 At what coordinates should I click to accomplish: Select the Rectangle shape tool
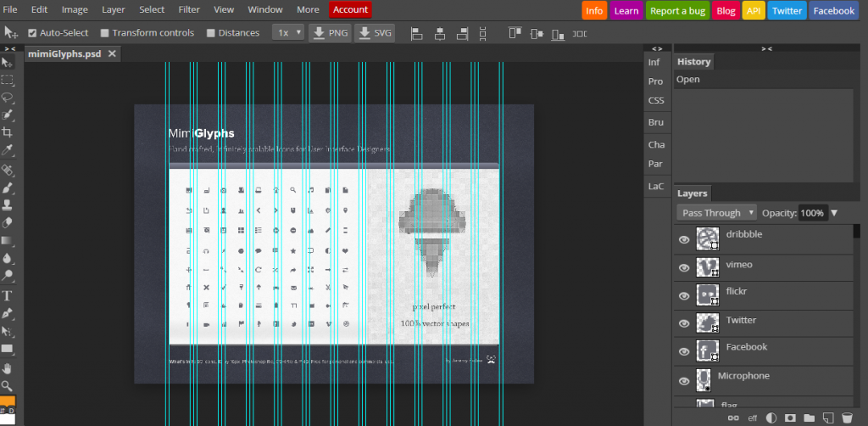tap(7, 349)
